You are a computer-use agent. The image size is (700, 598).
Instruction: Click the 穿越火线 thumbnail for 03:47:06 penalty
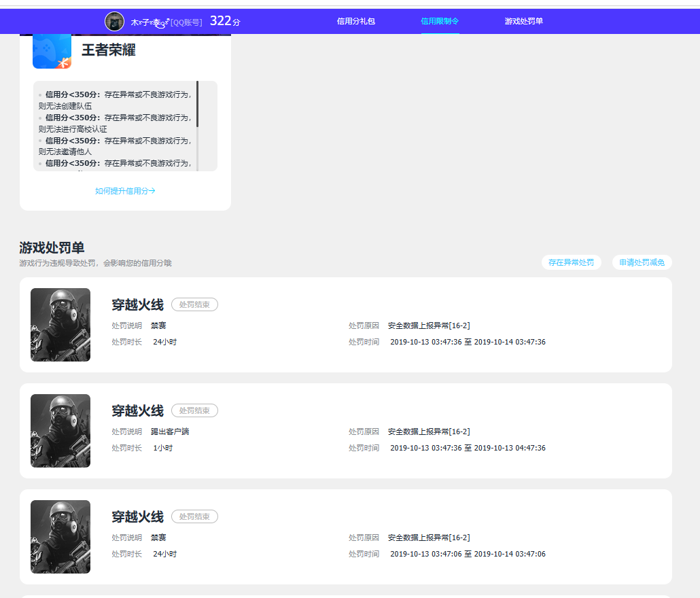(x=60, y=537)
